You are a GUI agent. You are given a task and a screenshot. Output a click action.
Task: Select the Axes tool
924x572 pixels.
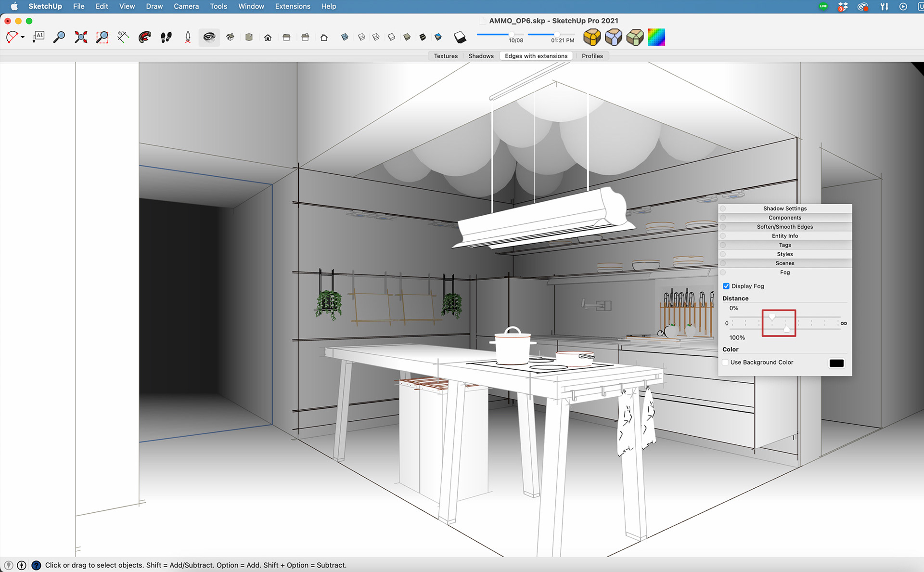click(x=123, y=37)
